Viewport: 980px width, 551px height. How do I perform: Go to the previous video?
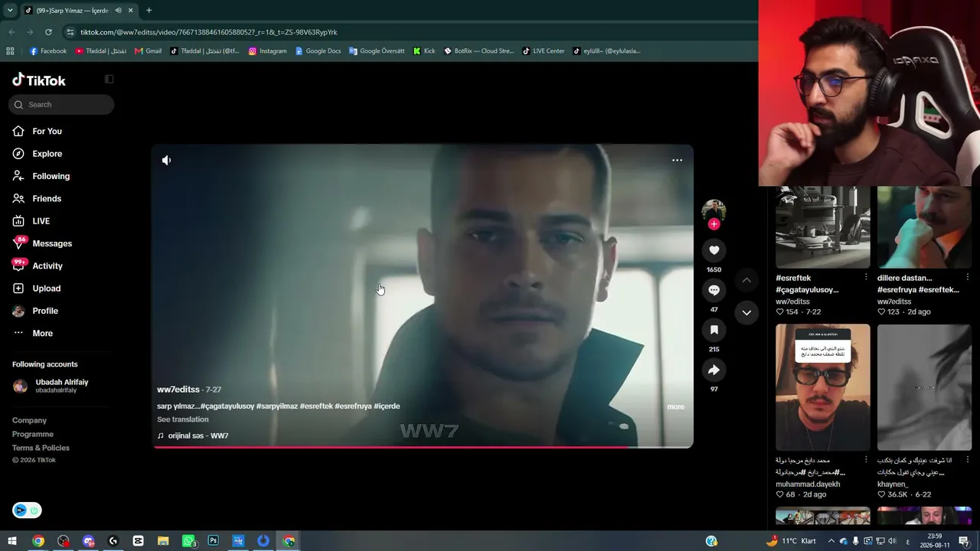pyautogui.click(x=746, y=280)
